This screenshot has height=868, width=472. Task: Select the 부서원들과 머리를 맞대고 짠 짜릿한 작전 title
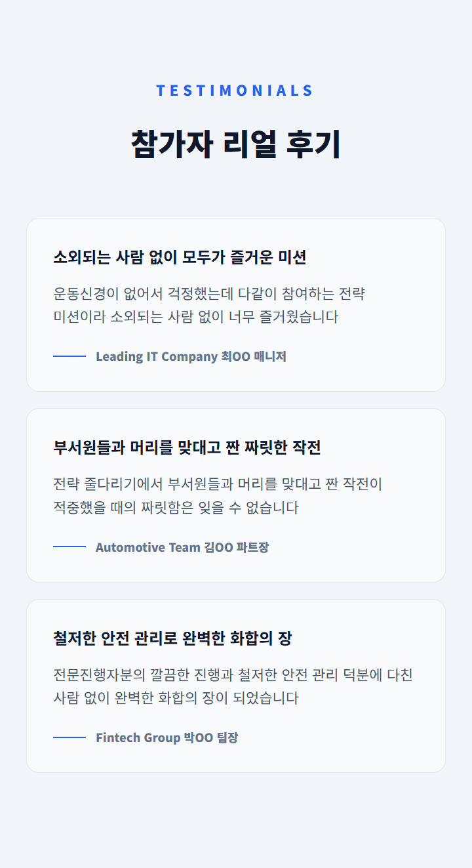point(187,447)
